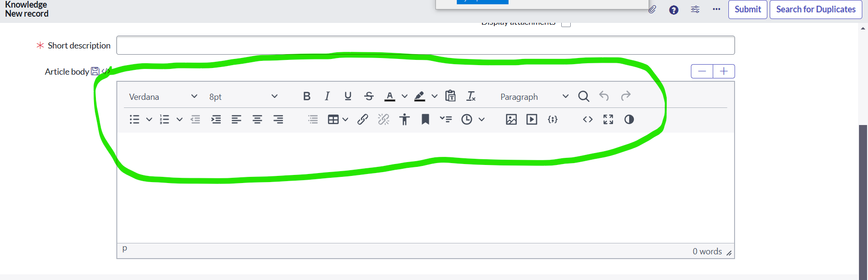Click the decrease indent icon

[195, 119]
